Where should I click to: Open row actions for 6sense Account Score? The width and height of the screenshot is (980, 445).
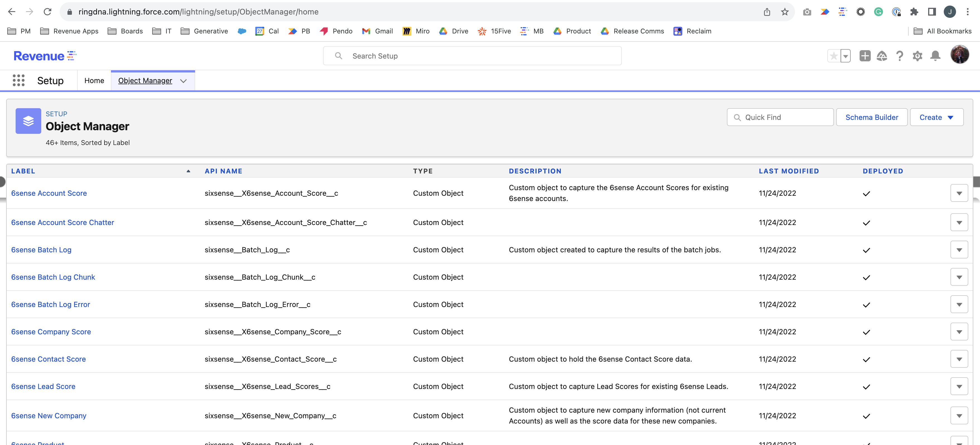tap(959, 194)
